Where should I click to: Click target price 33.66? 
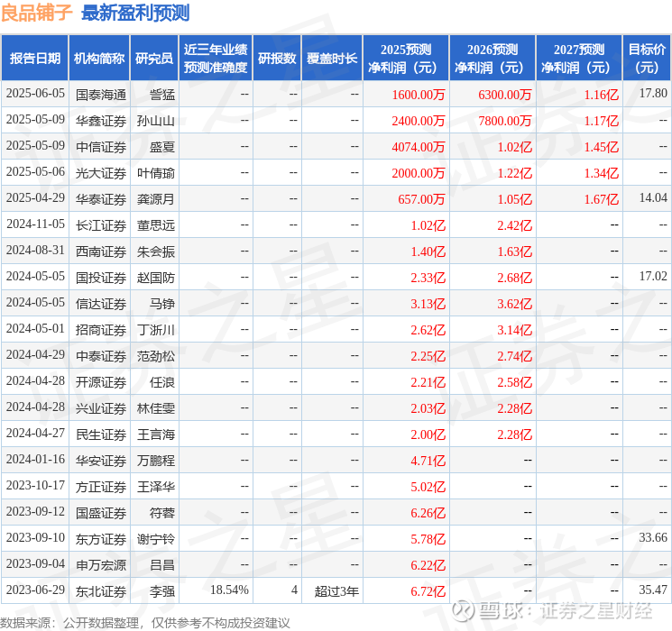653,537
